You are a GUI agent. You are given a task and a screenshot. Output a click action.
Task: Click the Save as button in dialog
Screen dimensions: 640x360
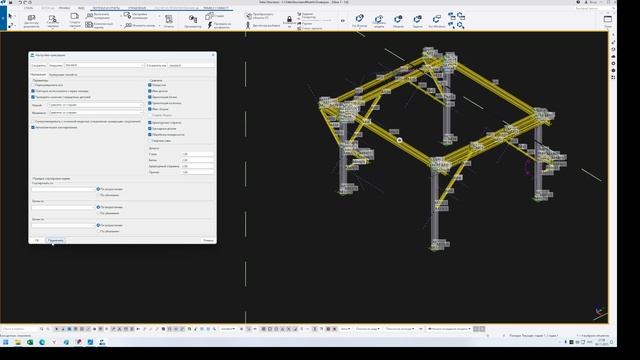pos(156,65)
